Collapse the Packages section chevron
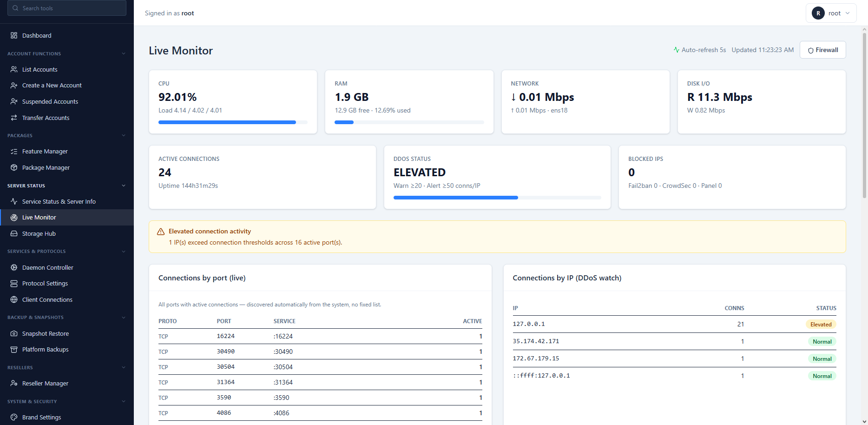 click(124, 135)
